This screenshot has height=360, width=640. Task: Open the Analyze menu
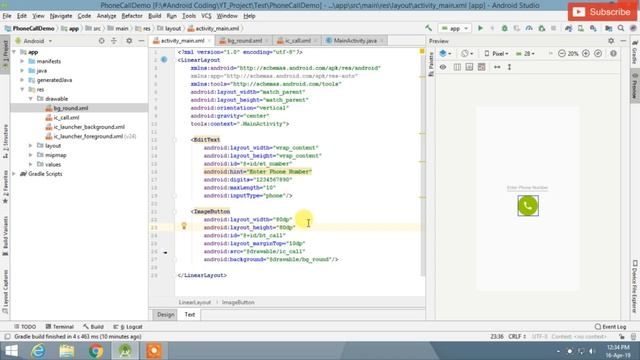[x=107, y=16]
